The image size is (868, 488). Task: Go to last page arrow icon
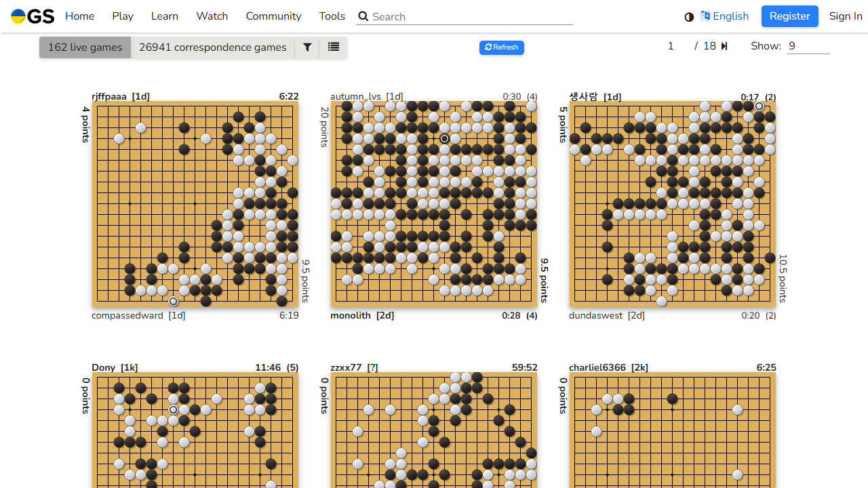coord(724,46)
